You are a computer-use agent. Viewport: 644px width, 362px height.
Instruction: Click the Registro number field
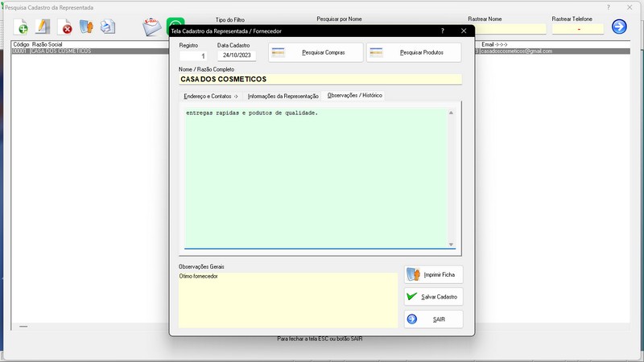click(192, 56)
